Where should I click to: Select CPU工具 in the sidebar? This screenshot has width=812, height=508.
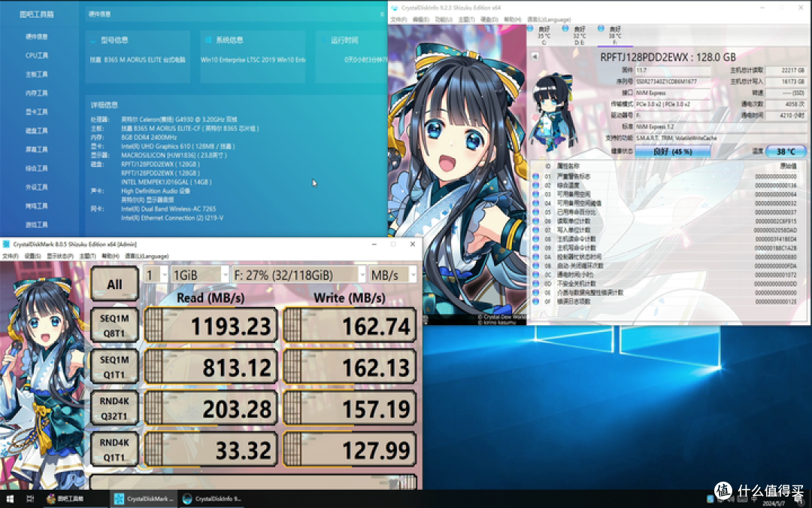(x=36, y=55)
